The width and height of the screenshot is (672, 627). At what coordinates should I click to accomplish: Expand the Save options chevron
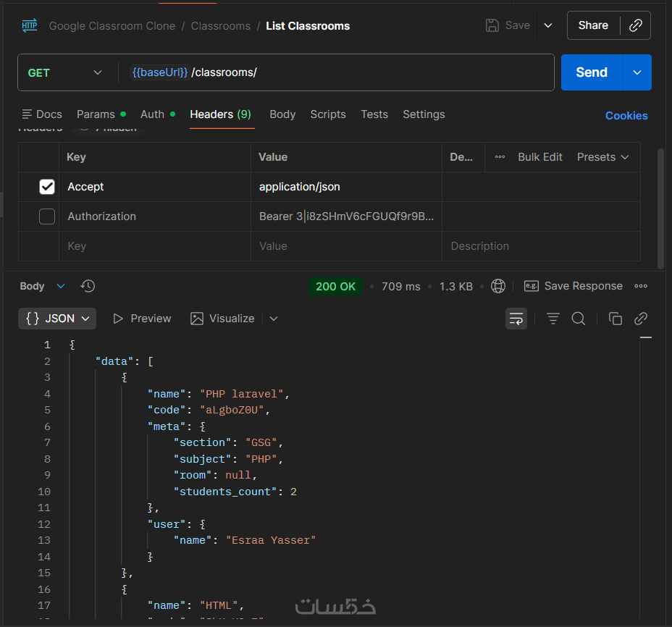547,26
